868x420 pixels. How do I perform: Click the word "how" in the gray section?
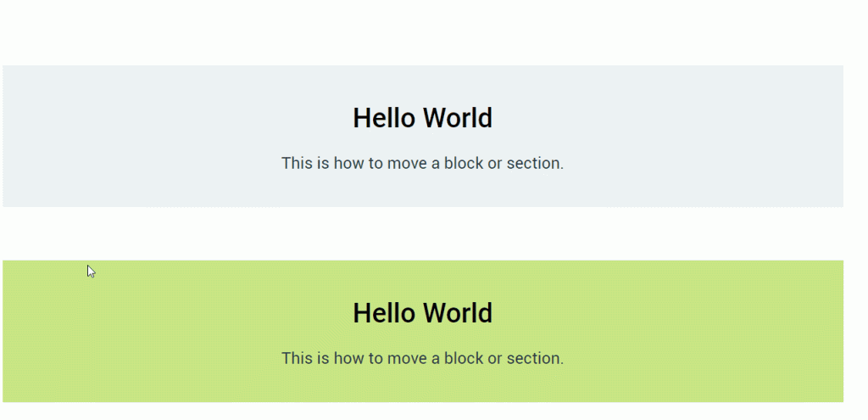coord(348,163)
